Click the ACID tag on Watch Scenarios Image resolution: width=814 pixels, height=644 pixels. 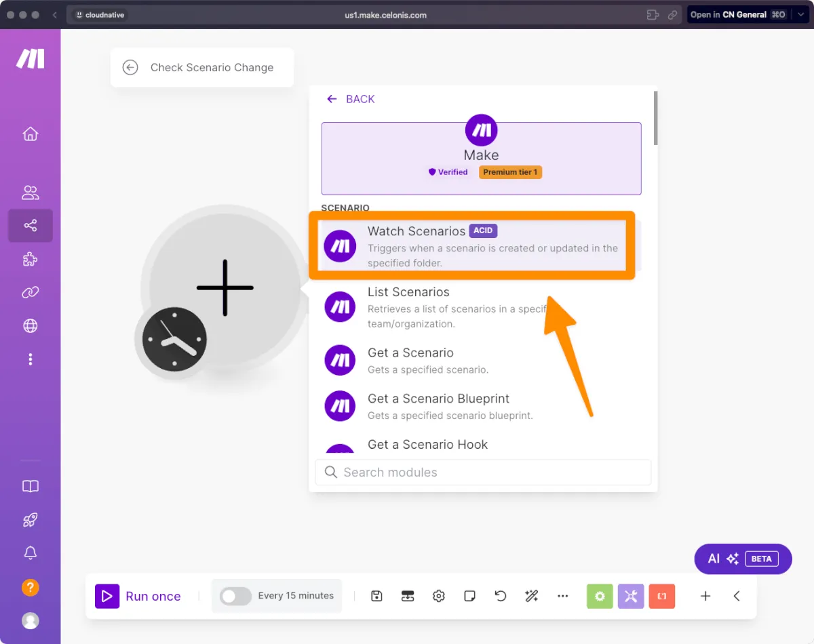coord(483,230)
